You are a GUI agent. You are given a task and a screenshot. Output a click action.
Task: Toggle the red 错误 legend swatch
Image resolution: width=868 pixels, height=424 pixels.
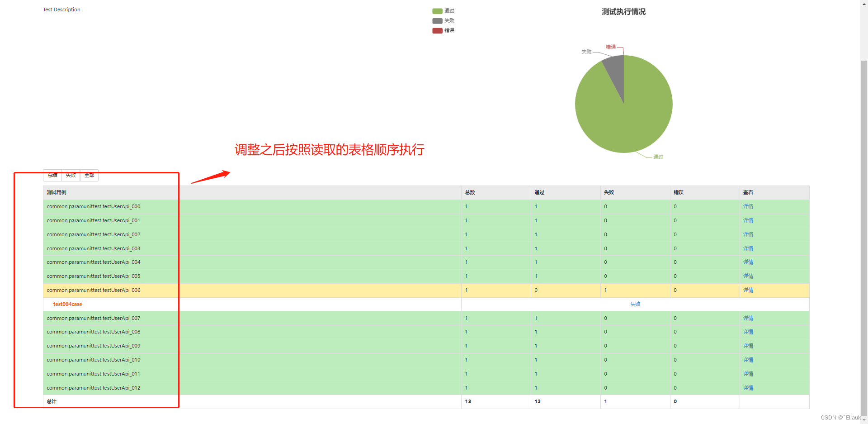[437, 31]
